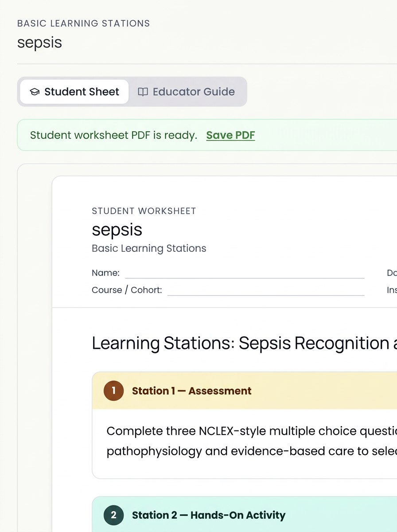Select the Station 1 — Assessment header

click(245, 391)
